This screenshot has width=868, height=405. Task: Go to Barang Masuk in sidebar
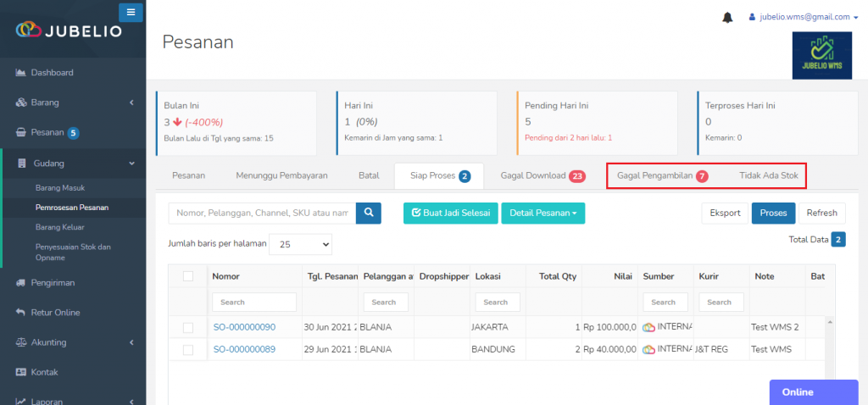(60, 187)
